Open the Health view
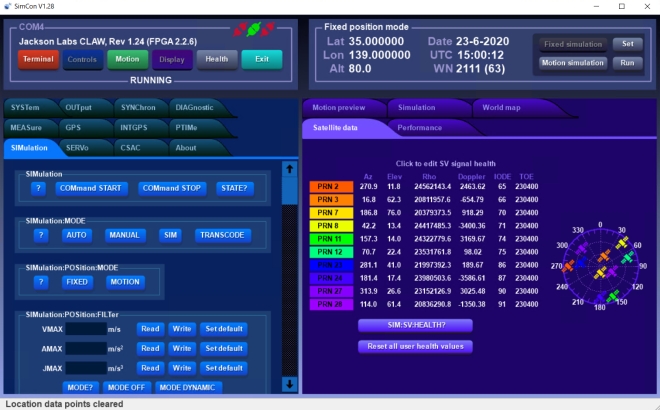 [x=217, y=59]
